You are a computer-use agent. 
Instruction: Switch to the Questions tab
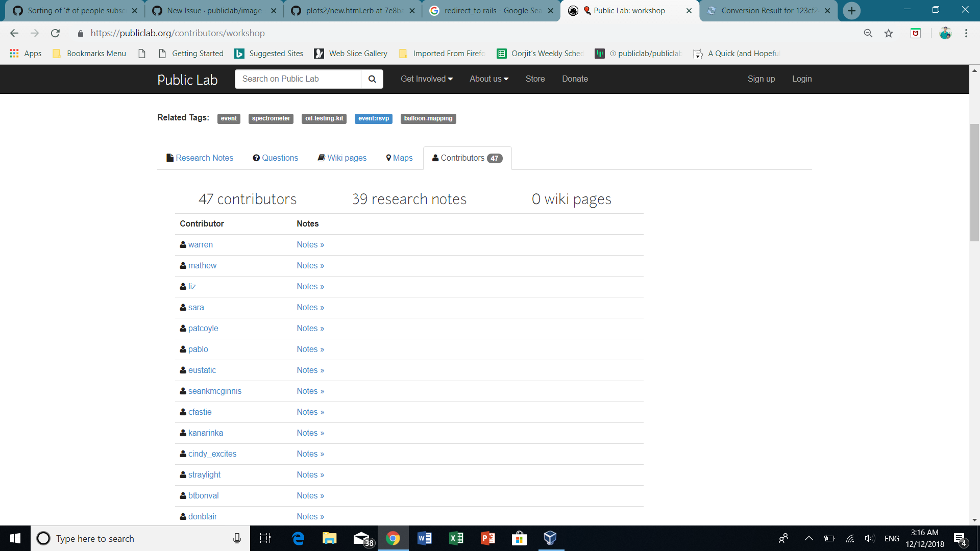coord(280,158)
